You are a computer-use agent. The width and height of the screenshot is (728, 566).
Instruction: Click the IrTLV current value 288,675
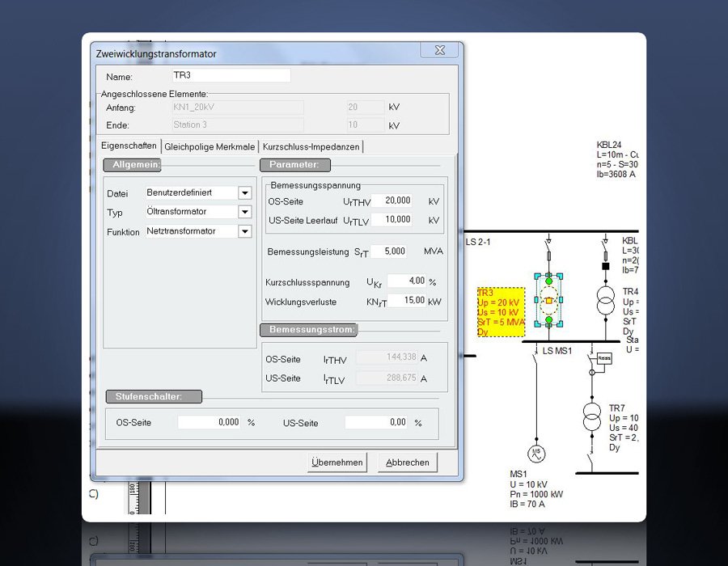(x=387, y=378)
